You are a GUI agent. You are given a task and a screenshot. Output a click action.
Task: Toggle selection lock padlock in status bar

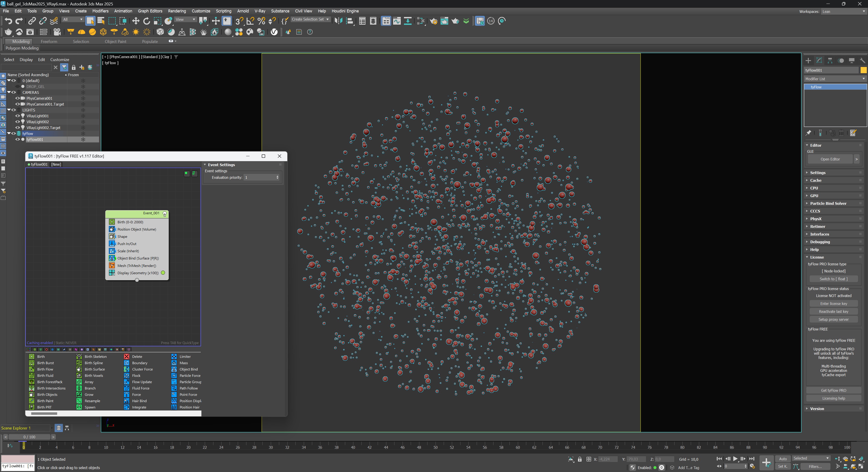tap(580, 459)
